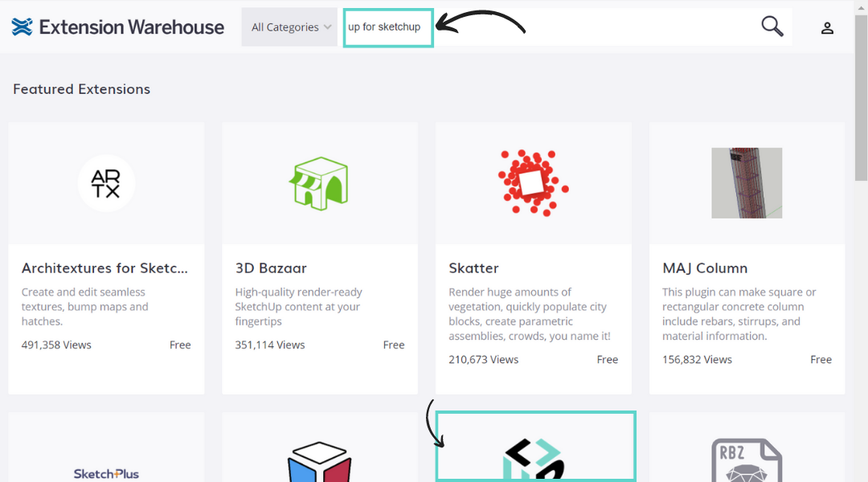Click the ARTX Architextures logo
This screenshot has width=868, height=482.
[x=106, y=183]
